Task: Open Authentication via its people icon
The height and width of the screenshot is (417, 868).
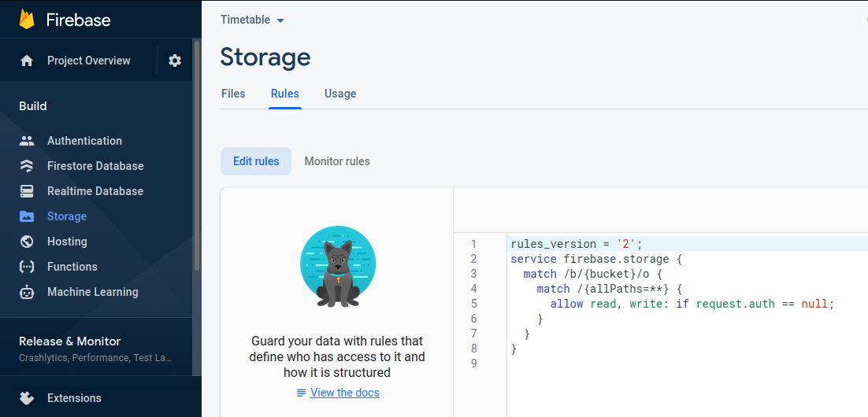Action: [x=27, y=141]
